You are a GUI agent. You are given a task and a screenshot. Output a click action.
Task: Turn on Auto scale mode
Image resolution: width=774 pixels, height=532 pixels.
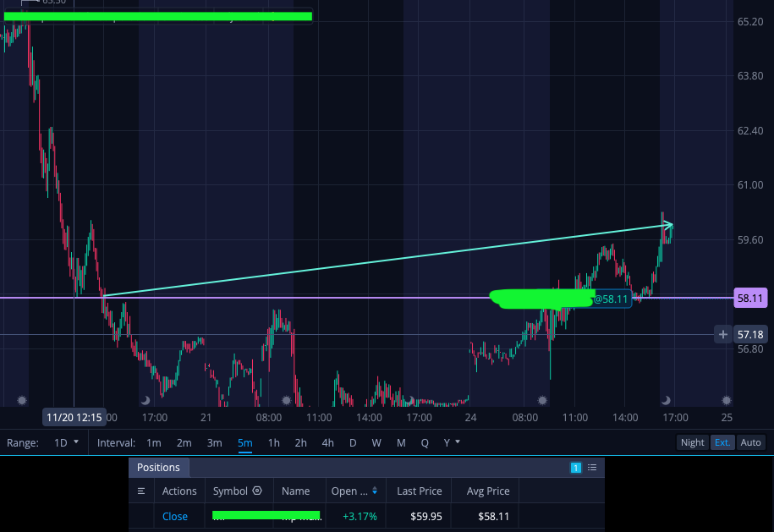tap(750, 442)
